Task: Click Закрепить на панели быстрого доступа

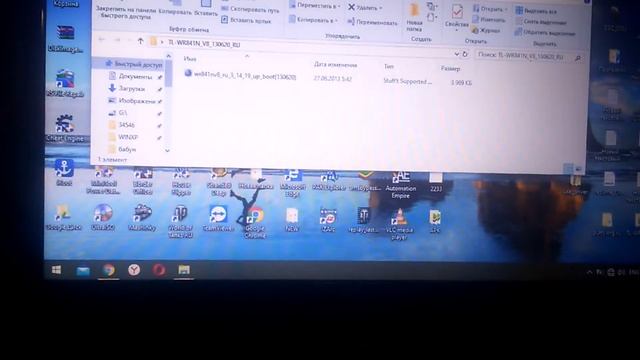Action: 126,12
